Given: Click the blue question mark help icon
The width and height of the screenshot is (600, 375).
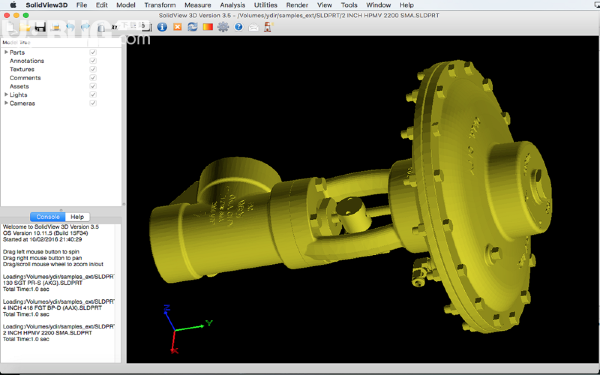Looking at the screenshot, I should pos(239,27).
